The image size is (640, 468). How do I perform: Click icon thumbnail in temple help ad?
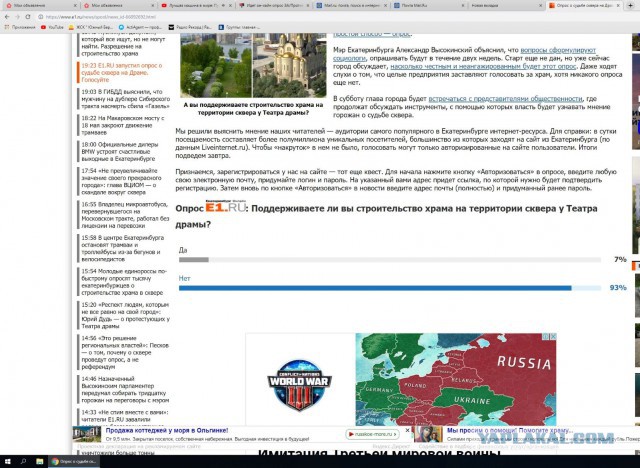(x=428, y=434)
